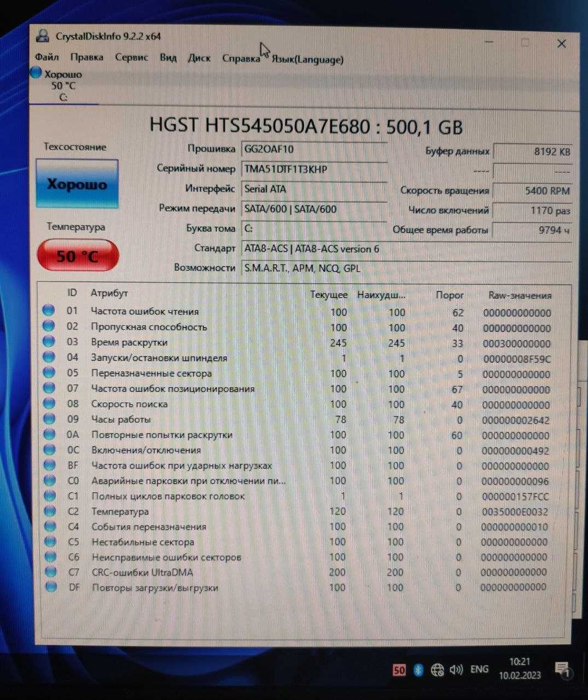The width and height of the screenshot is (588, 700).
Task: Click the red 50 °C temperature button
Action: tap(78, 255)
